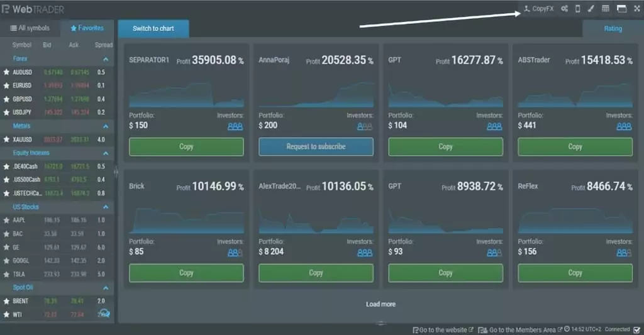The image size is (644, 335).
Task: Copy the ABSTrader trader
Action: 575,146
